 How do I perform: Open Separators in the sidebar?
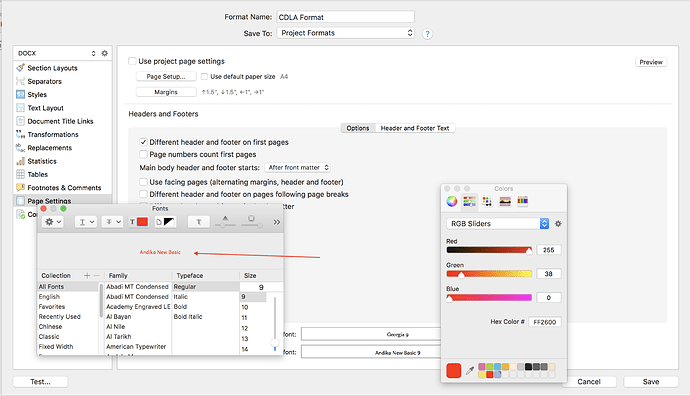[x=44, y=81]
